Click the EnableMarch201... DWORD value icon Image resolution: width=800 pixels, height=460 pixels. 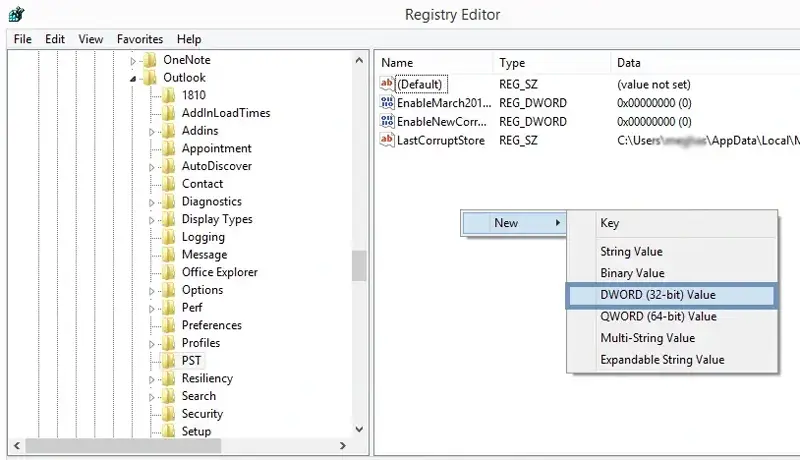click(x=388, y=103)
